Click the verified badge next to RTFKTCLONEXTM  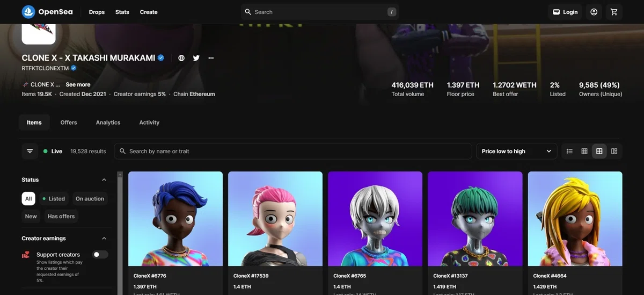point(74,68)
